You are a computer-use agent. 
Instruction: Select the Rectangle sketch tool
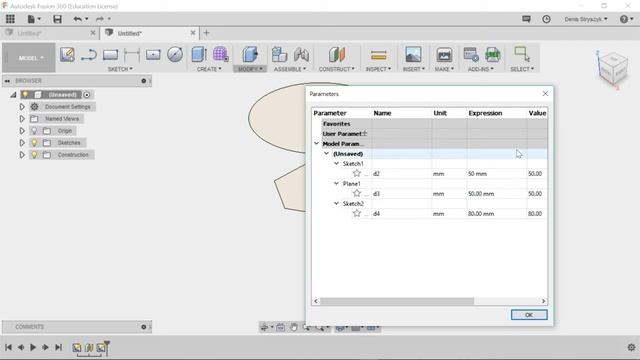pyautogui.click(x=110, y=55)
